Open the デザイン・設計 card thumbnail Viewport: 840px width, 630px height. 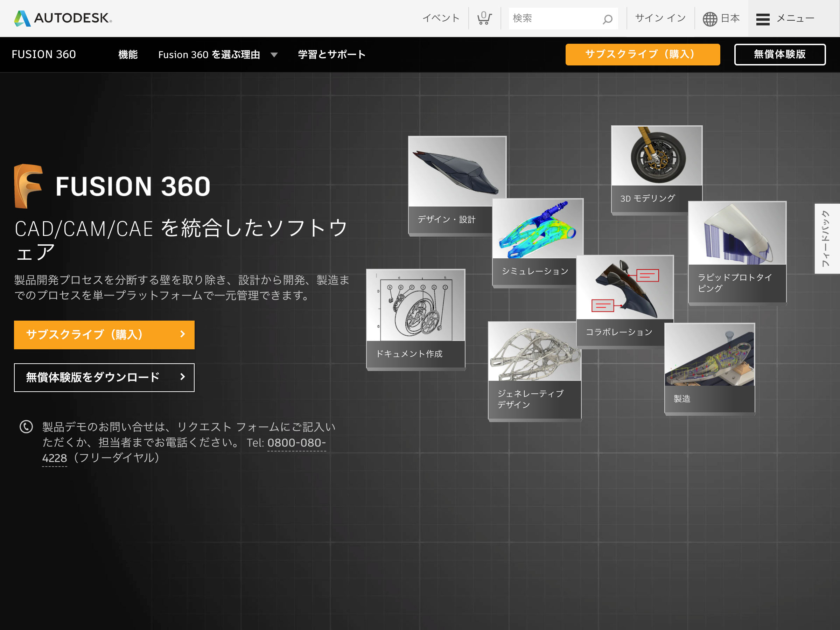click(457, 171)
